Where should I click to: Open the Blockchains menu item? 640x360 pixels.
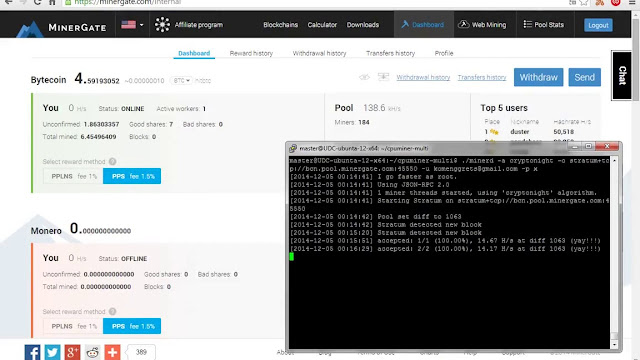coord(280,24)
